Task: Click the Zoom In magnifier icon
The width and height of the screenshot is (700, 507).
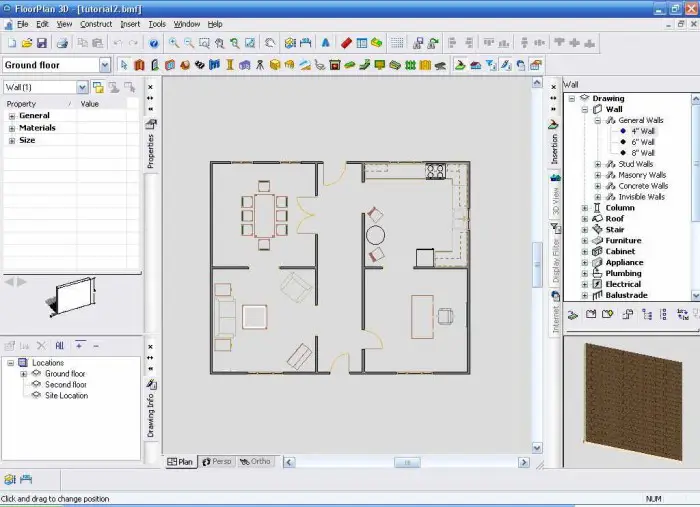Action: [x=174, y=44]
